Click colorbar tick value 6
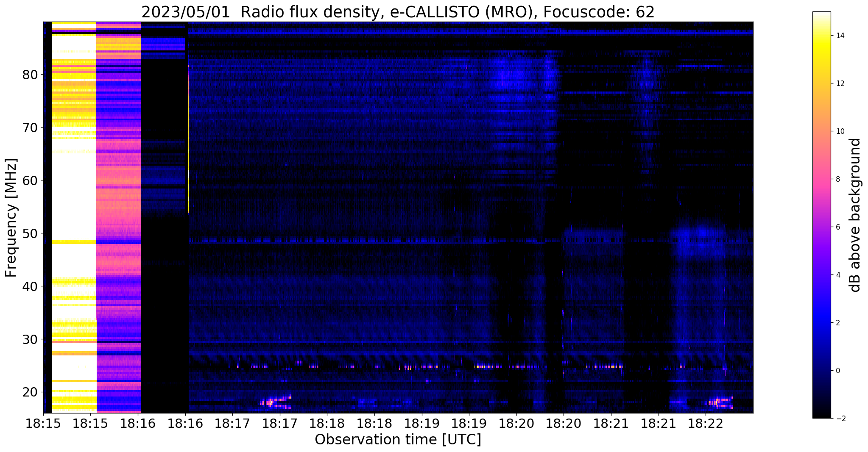The height and width of the screenshot is (452, 868). click(x=837, y=227)
